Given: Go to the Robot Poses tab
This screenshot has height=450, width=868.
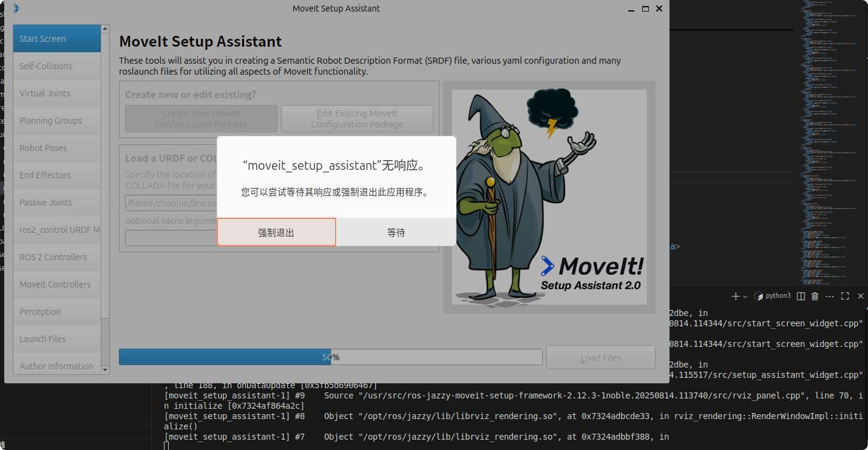Looking at the screenshot, I should (x=57, y=147).
